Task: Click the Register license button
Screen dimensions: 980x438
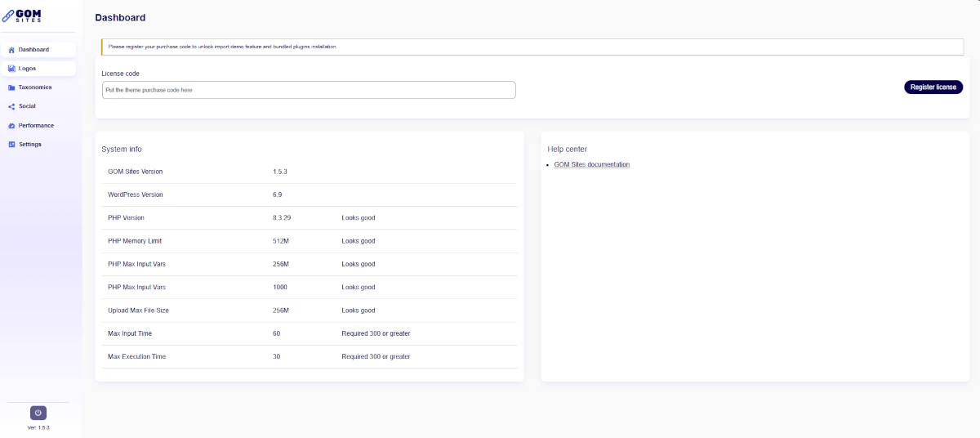Action: [933, 87]
